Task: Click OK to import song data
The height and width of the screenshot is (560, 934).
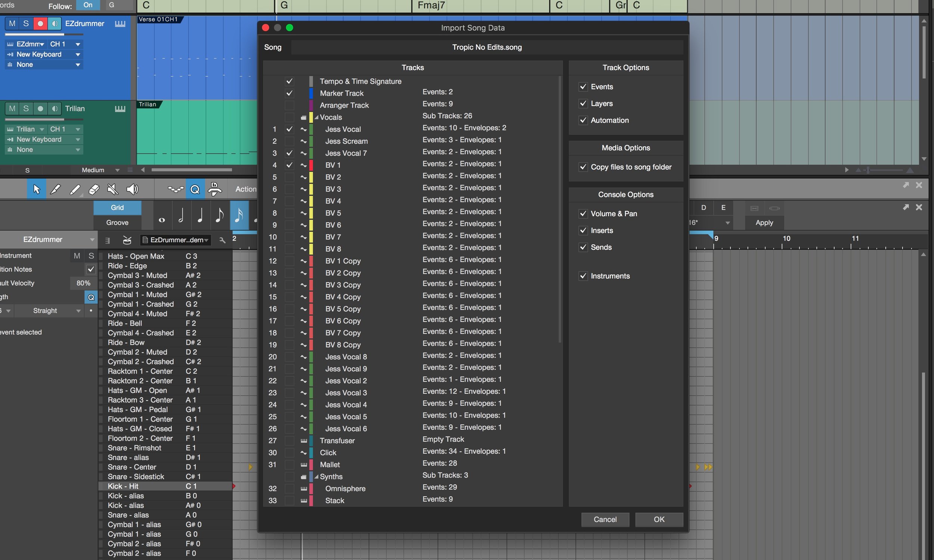Action: point(659,520)
